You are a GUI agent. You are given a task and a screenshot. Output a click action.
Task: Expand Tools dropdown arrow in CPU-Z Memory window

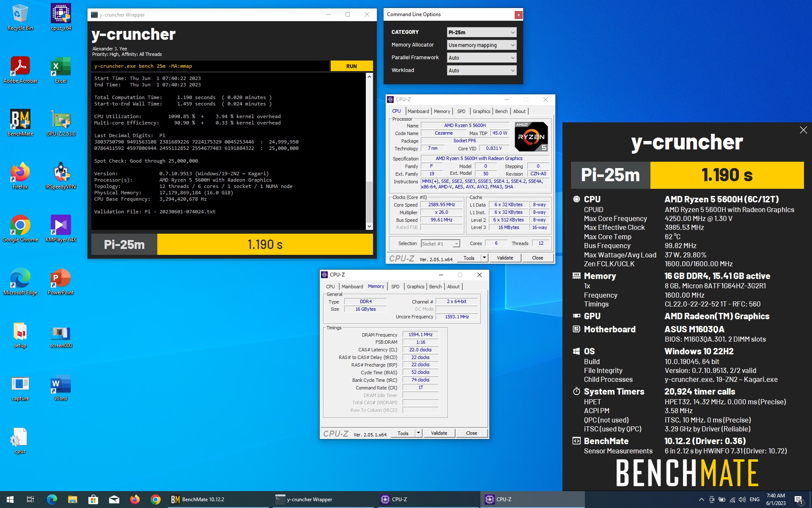[418, 433]
